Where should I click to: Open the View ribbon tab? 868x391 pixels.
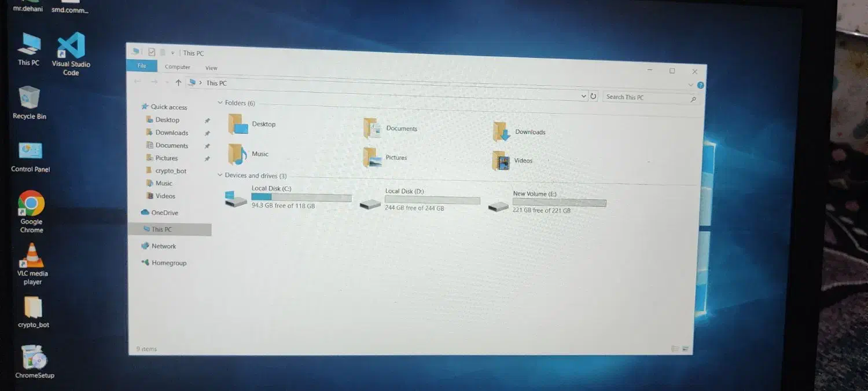point(211,68)
